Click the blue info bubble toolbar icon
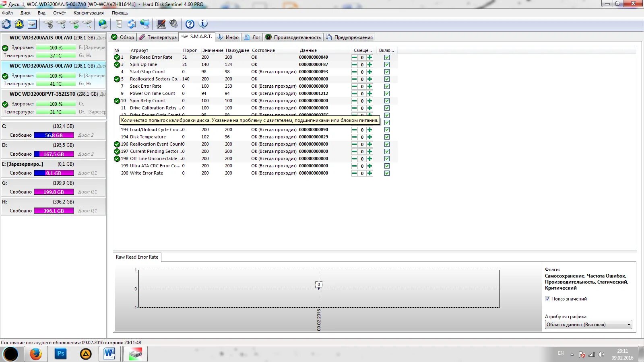The width and height of the screenshot is (644, 362). pyautogui.click(x=203, y=24)
